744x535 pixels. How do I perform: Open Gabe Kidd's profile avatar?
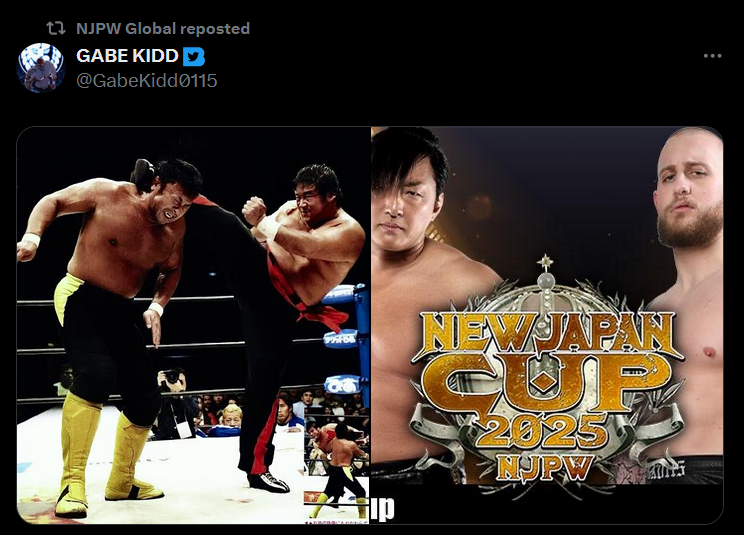tap(41, 67)
